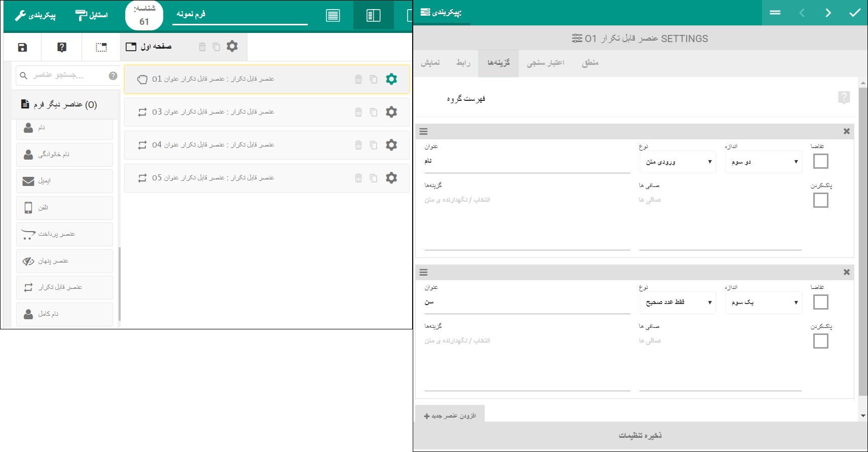Duplicate repeatable element row 03
Image resolution: width=868 pixels, height=452 pixels.
[374, 112]
